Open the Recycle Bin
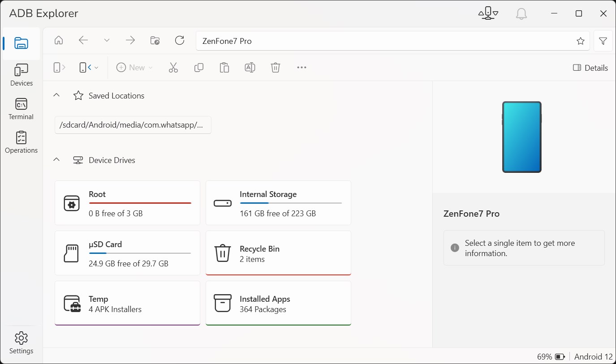Screen dimensions: 616x364 tap(278, 253)
